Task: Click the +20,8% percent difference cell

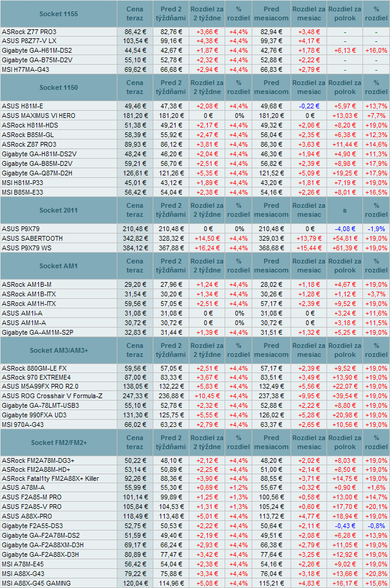Action: [x=376, y=574]
